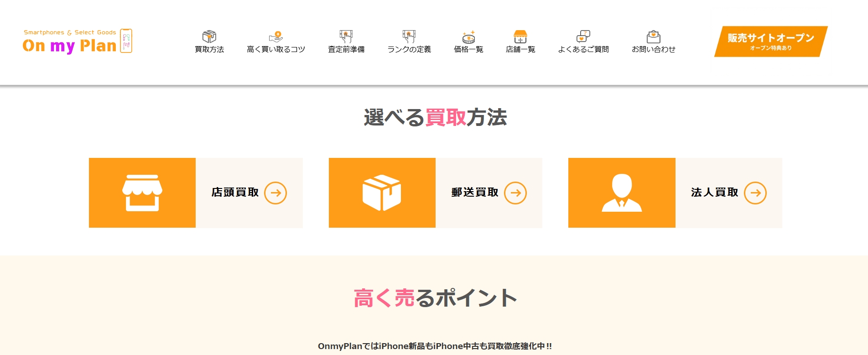This screenshot has height=355, width=868.
Task: Click the arrow circle next to 郵送買取
Action: [x=515, y=193]
